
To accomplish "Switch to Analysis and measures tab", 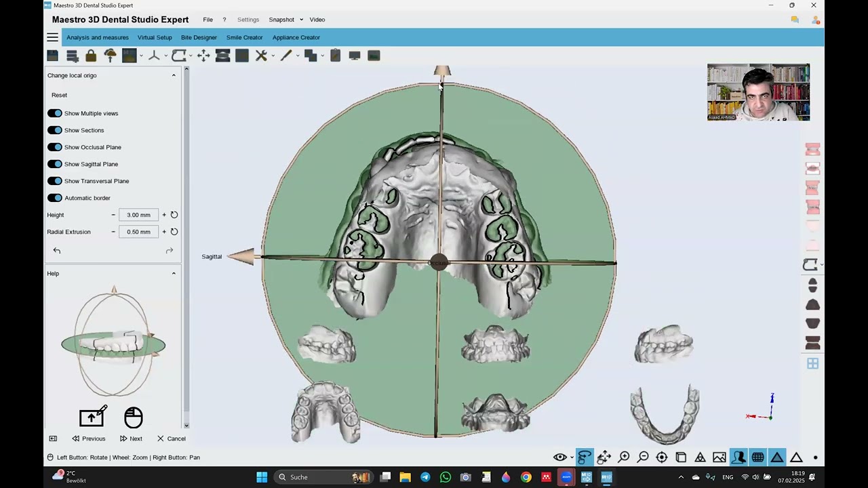I will point(98,37).
